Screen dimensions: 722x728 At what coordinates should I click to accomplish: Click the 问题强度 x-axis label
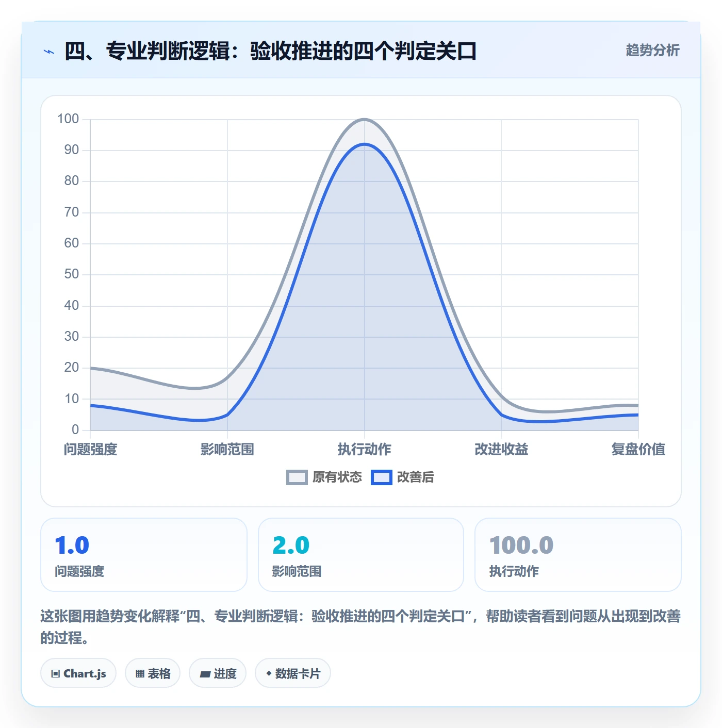(91, 450)
